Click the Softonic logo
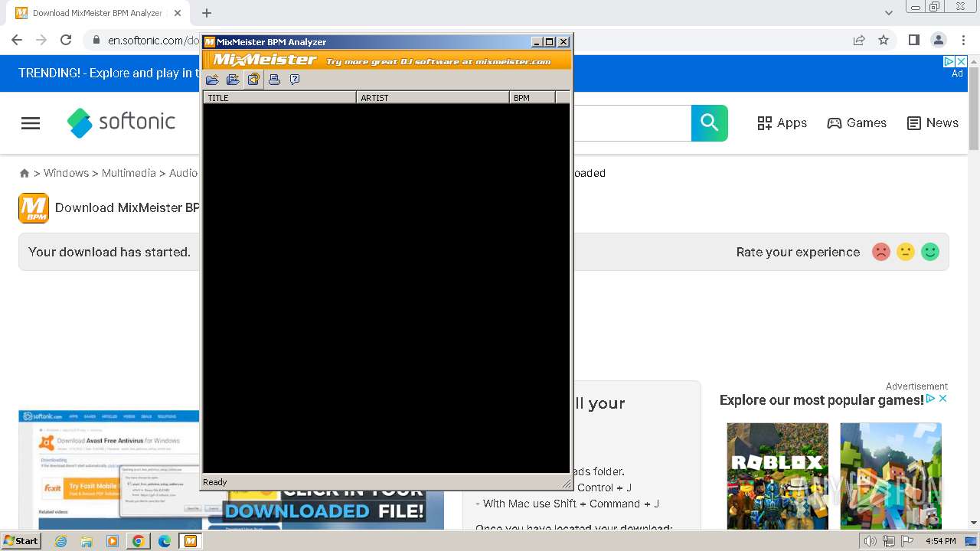Image resolution: width=980 pixels, height=551 pixels. point(121,122)
